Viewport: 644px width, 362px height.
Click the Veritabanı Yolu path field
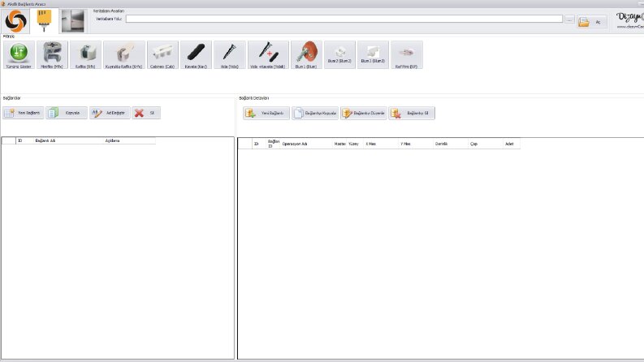click(x=344, y=19)
